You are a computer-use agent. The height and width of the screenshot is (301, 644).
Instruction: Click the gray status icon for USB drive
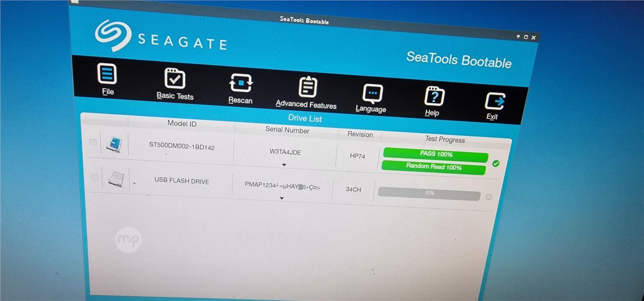[489, 197]
